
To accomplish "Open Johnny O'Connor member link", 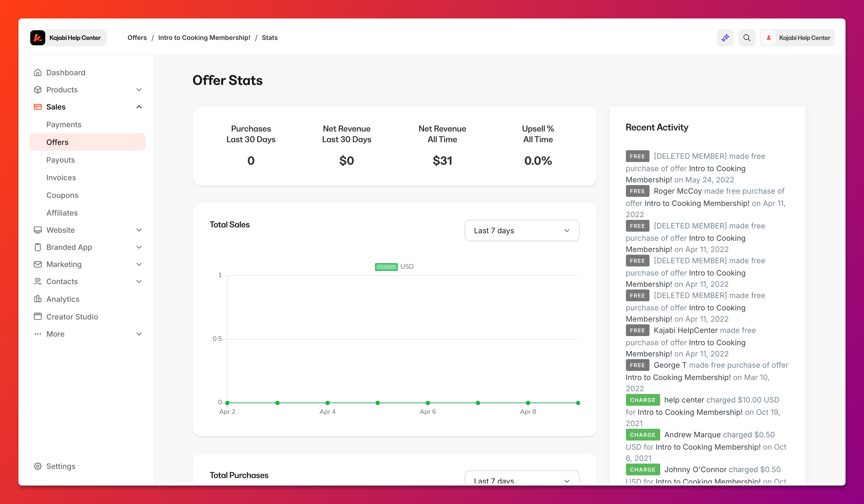I will coord(695,469).
